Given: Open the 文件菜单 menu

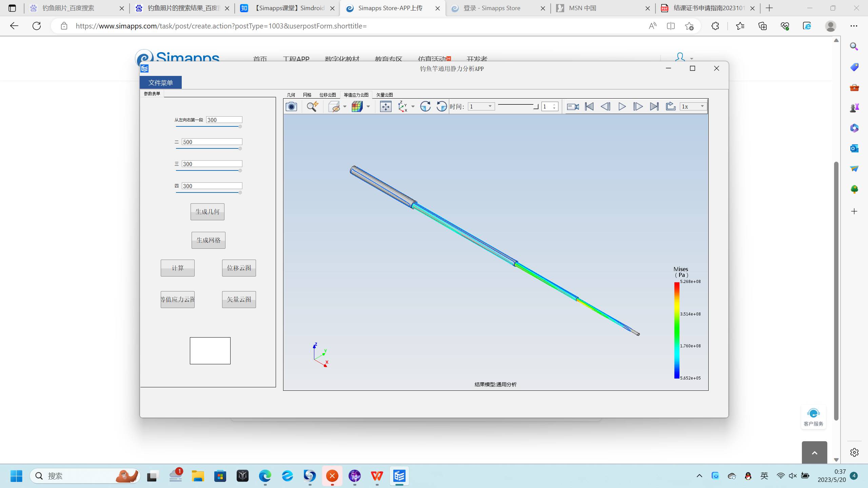Looking at the screenshot, I should 161,82.
